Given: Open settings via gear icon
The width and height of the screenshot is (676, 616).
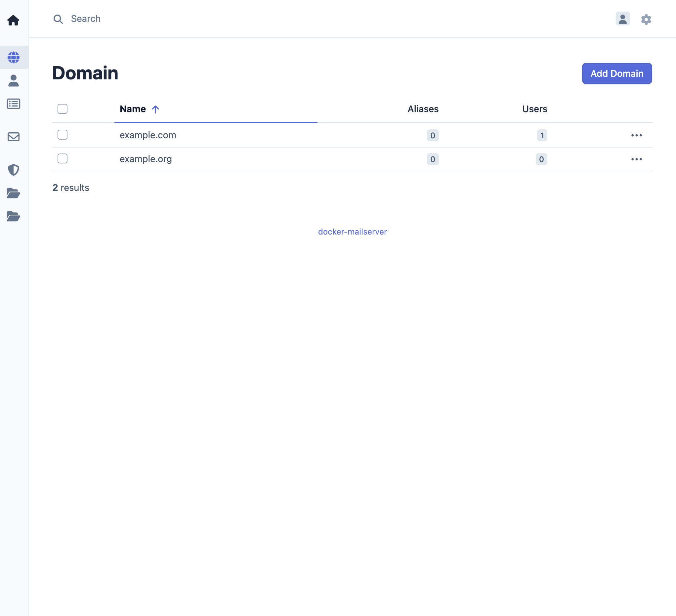Looking at the screenshot, I should coord(646,19).
